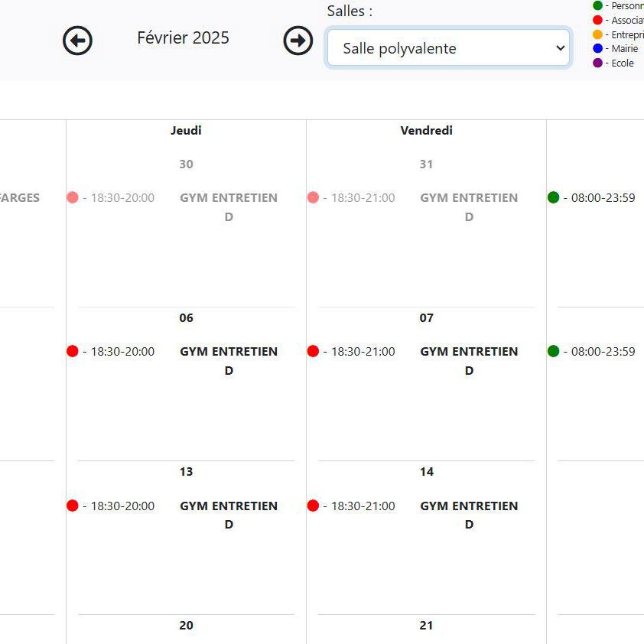This screenshot has width=644, height=644.
Task: Click the red dot of day 07 event
Action: [x=313, y=351]
